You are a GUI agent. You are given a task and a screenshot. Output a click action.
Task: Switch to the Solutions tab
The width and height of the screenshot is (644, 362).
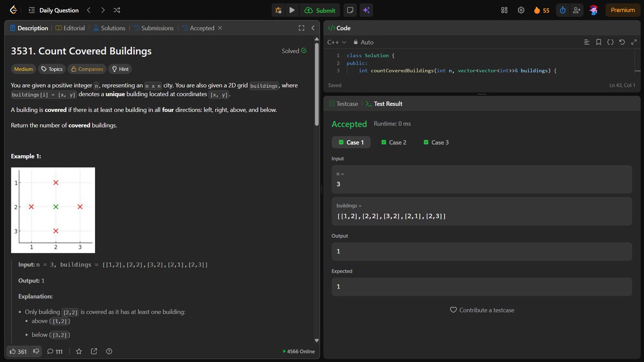[x=109, y=28]
